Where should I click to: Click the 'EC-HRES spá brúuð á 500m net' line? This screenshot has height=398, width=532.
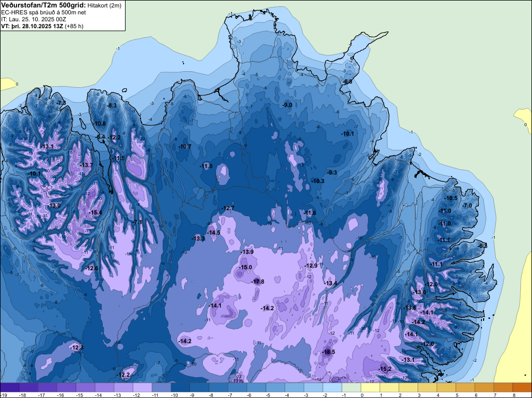[44, 13]
